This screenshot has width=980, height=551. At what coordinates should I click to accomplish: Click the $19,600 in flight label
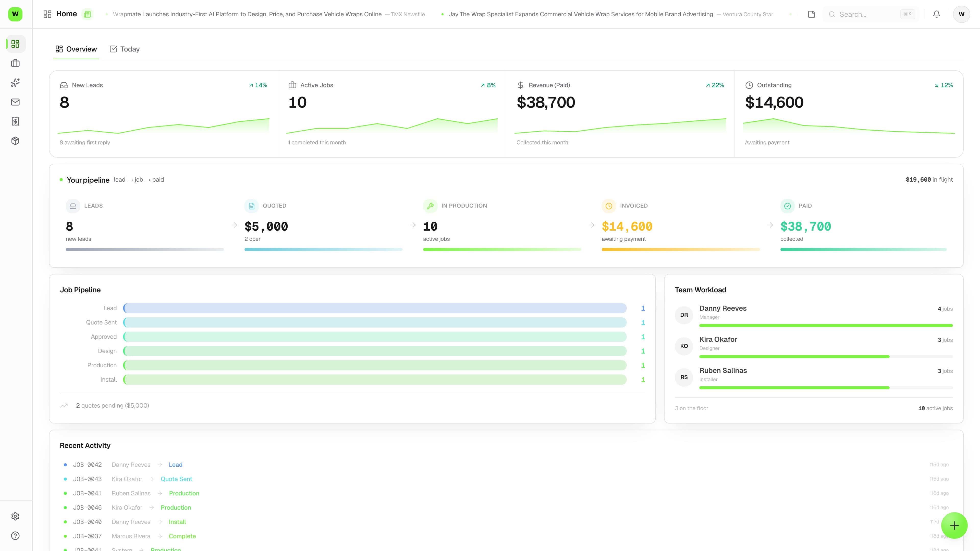[929, 180]
